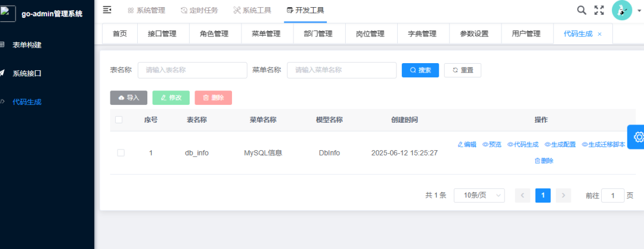
Task: Open 系统接口 in the sidebar
Action: pos(27,74)
